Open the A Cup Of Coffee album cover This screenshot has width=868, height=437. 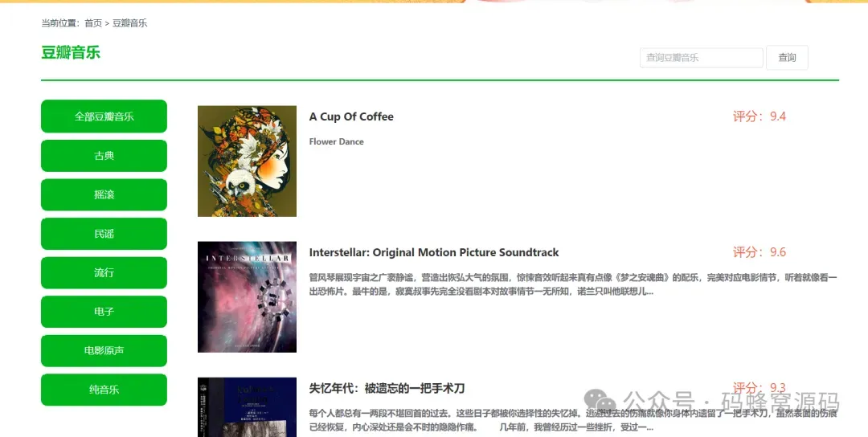[247, 161]
